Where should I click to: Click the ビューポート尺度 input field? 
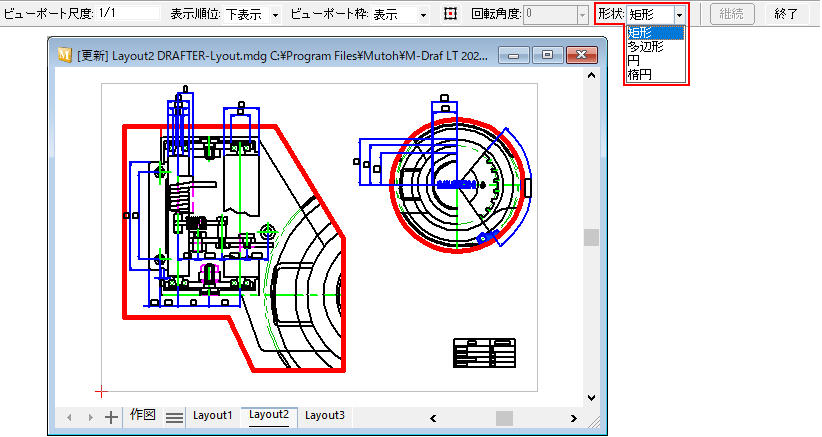pyautogui.click(x=128, y=14)
